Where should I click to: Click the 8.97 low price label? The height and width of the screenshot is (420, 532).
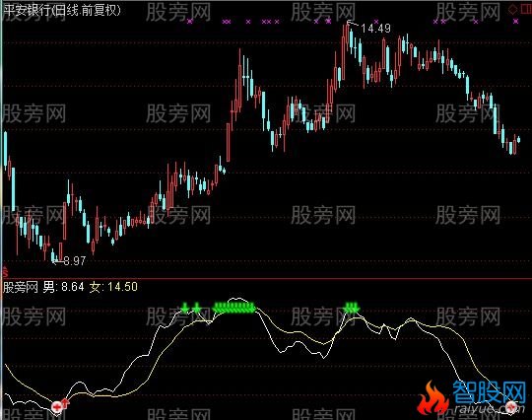click(x=75, y=260)
